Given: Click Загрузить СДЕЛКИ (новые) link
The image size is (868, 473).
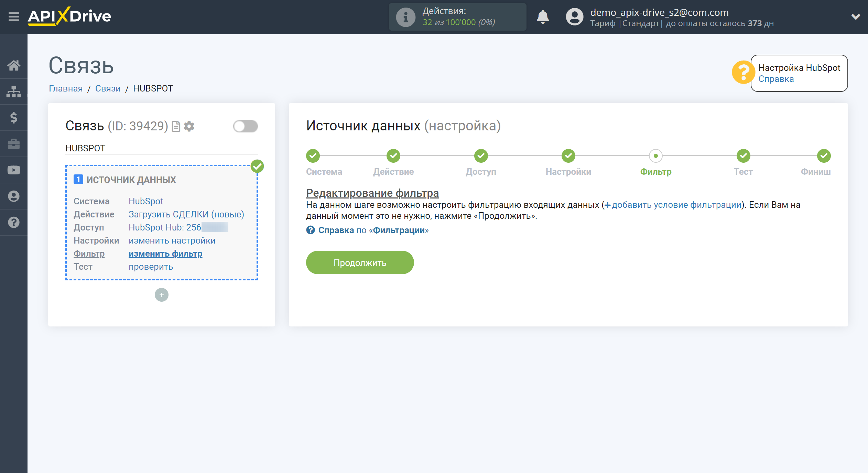Looking at the screenshot, I should click(186, 214).
